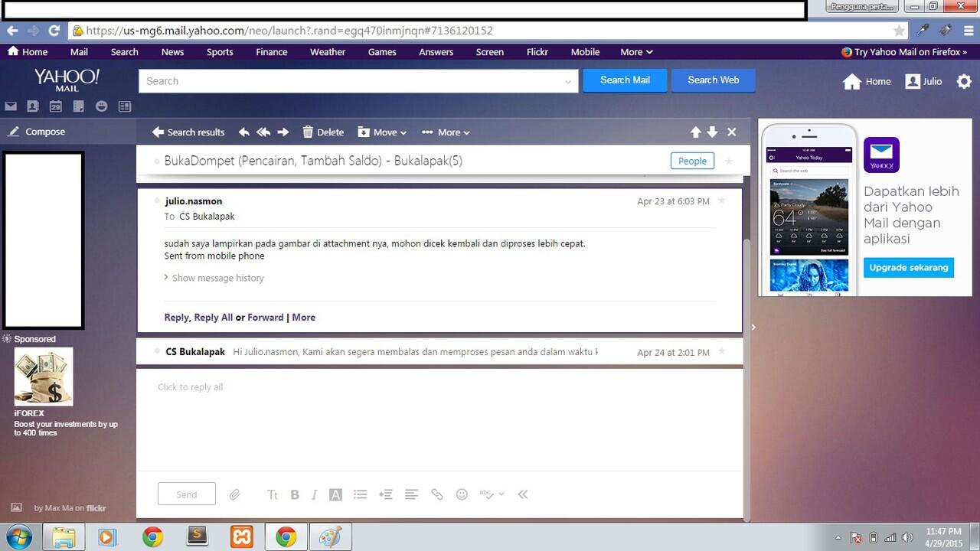Open the Mail inbox icon under Yahoo logo
The width and height of the screenshot is (980, 551).
[x=11, y=106]
